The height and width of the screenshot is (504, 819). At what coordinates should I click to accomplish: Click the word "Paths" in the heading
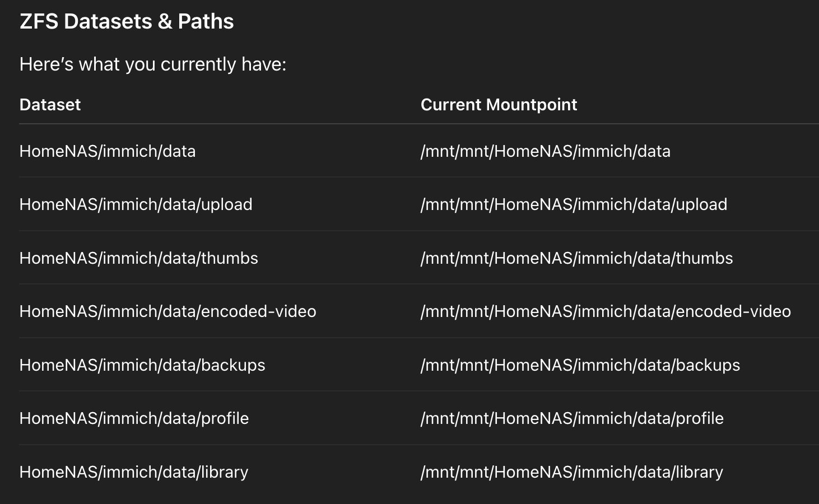pos(206,22)
